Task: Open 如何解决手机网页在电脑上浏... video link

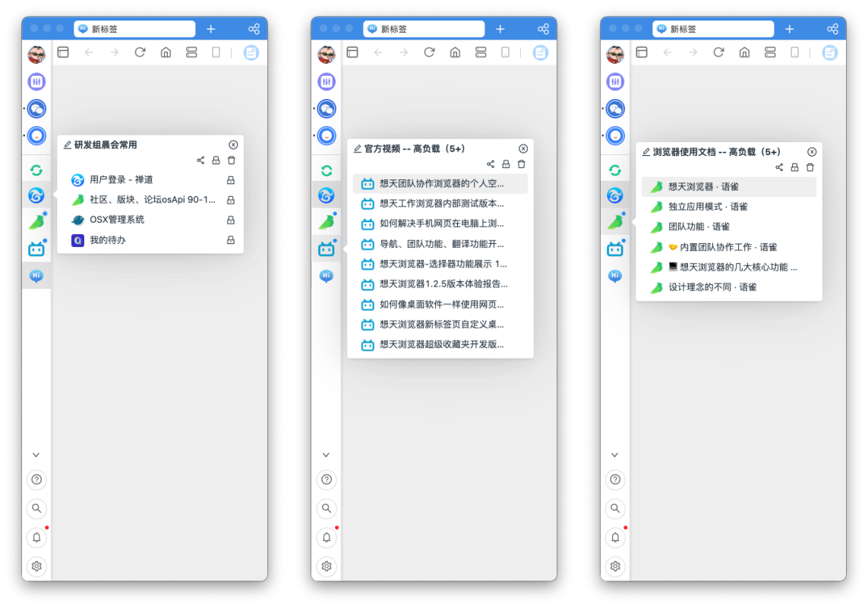Action: click(x=441, y=223)
